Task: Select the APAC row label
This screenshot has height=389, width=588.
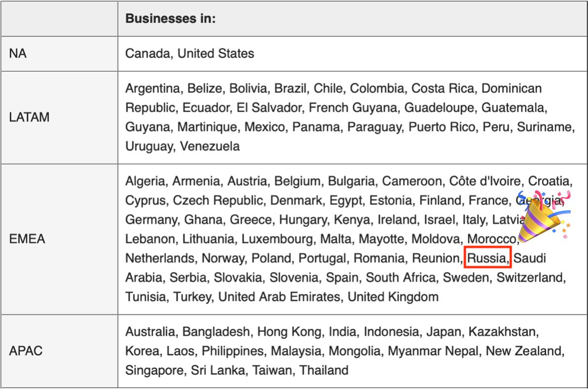Action: (26, 350)
